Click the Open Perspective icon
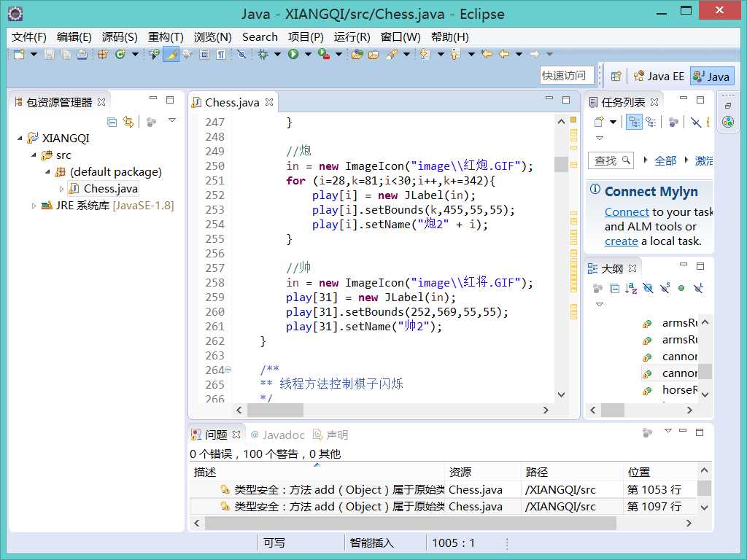This screenshot has height=560, width=747. [616, 76]
